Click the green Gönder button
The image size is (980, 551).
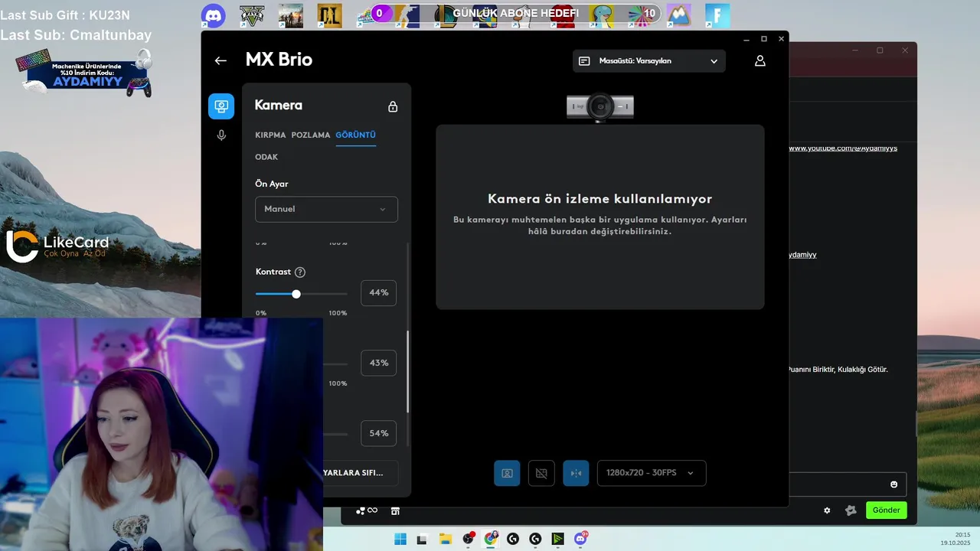pos(887,510)
